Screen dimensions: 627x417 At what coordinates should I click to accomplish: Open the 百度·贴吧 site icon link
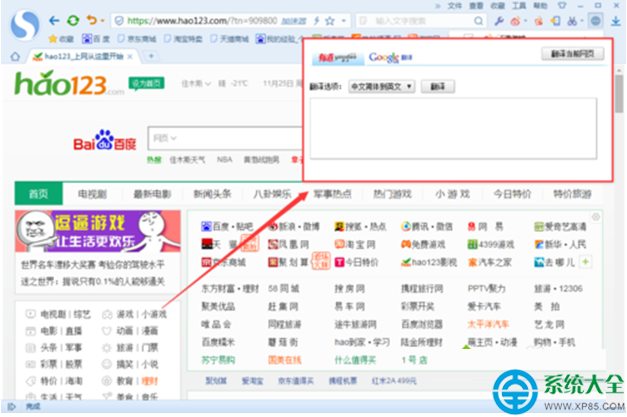pyautogui.click(x=208, y=227)
